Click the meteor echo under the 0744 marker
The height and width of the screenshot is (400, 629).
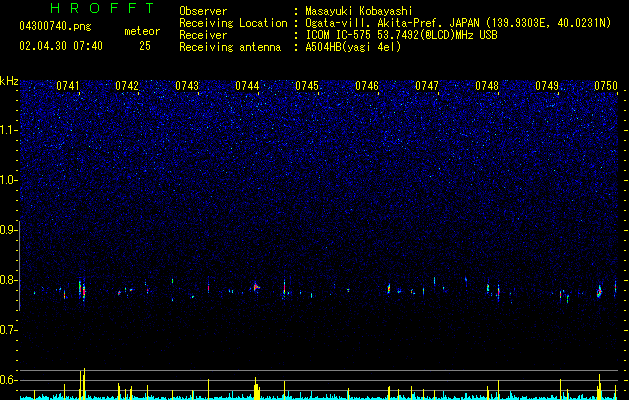point(256,286)
